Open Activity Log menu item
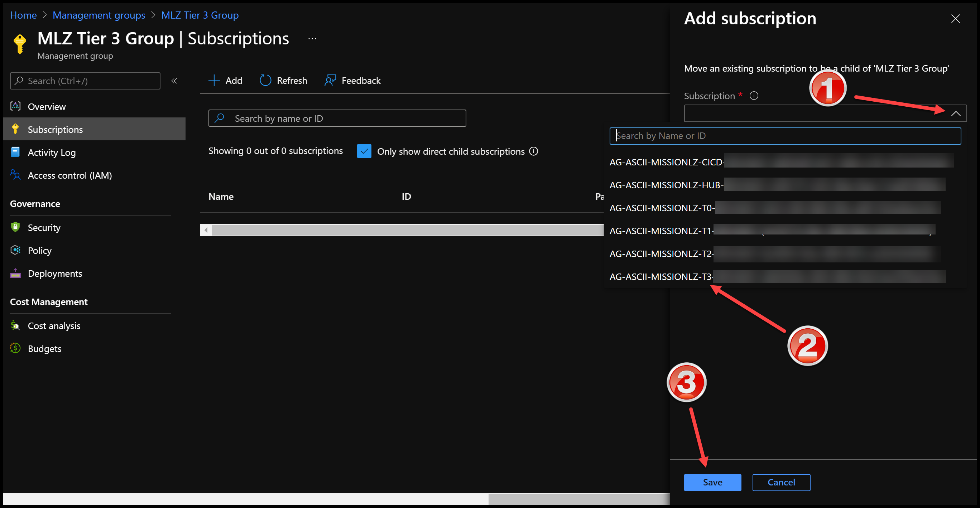Image resolution: width=980 pixels, height=508 pixels. point(94,152)
